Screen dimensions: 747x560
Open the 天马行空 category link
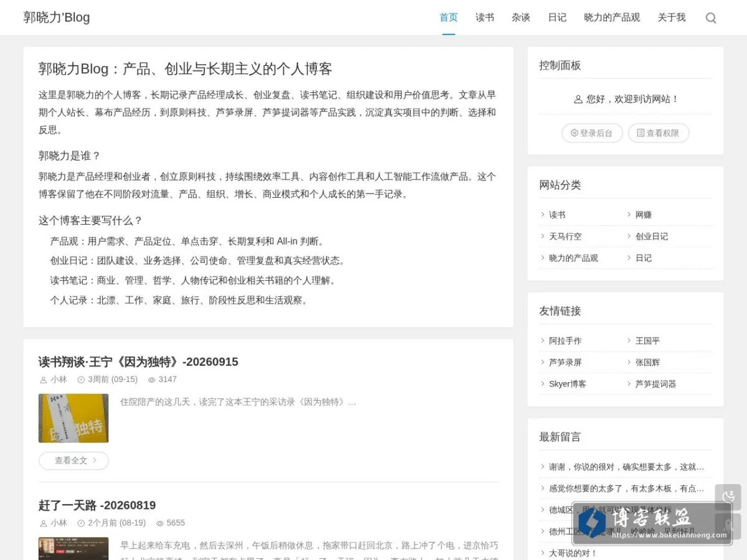click(x=565, y=236)
